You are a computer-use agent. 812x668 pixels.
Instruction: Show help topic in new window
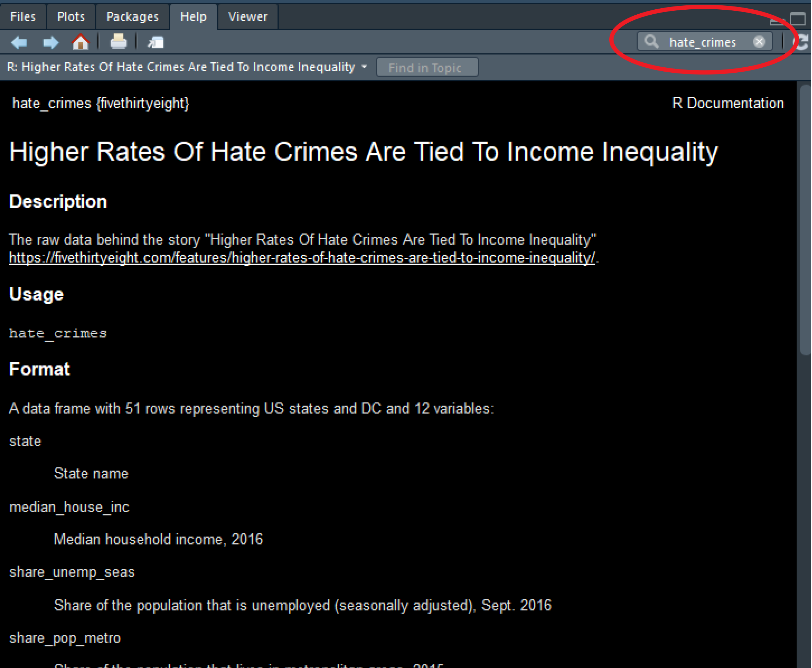click(156, 42)
